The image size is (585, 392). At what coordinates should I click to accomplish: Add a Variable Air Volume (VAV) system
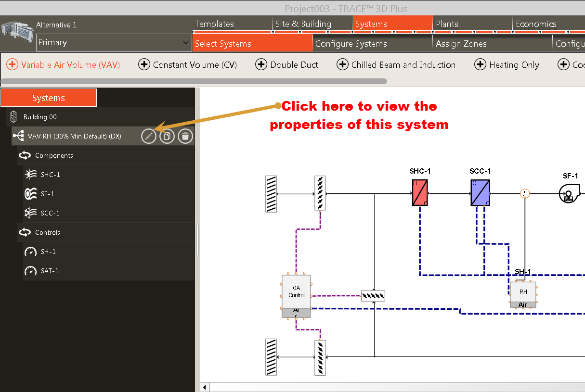tap(63, 65)
